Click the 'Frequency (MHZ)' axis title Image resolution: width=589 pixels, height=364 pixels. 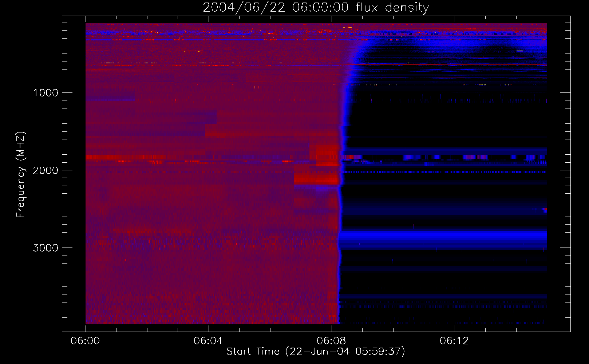[x=21, y=174]
